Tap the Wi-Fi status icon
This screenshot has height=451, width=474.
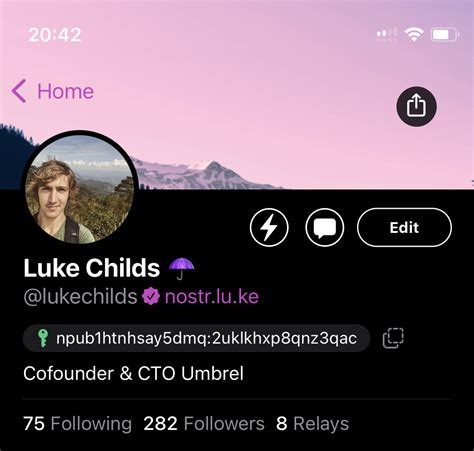[414, 34]
